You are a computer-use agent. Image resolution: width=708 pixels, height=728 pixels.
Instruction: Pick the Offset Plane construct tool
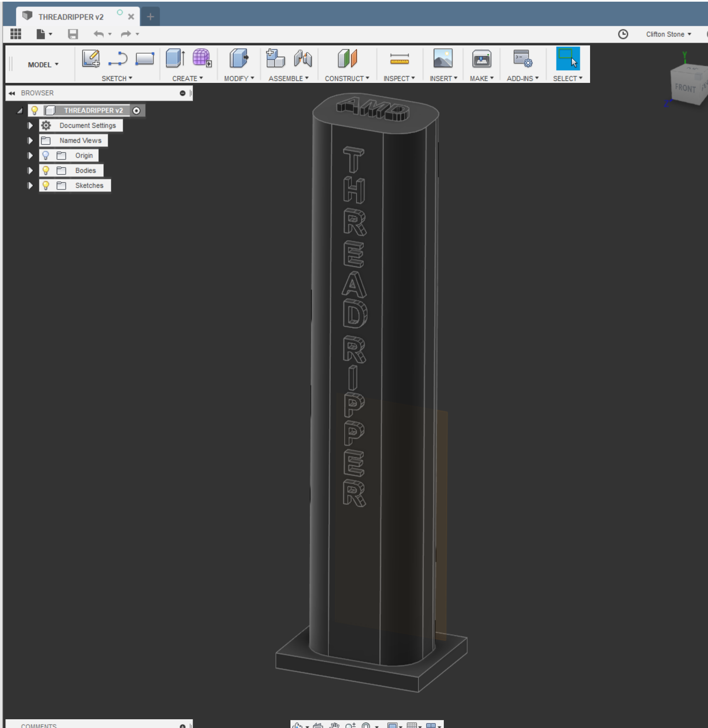click(347, 58)
